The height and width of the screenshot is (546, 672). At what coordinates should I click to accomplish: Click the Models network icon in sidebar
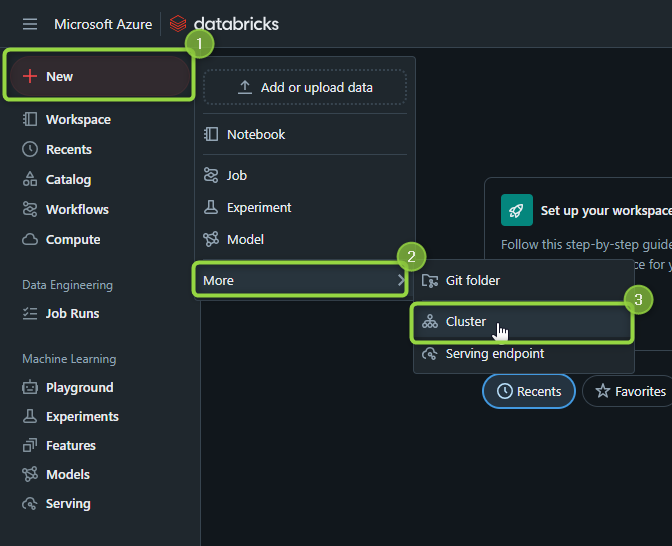coord(30,474)
